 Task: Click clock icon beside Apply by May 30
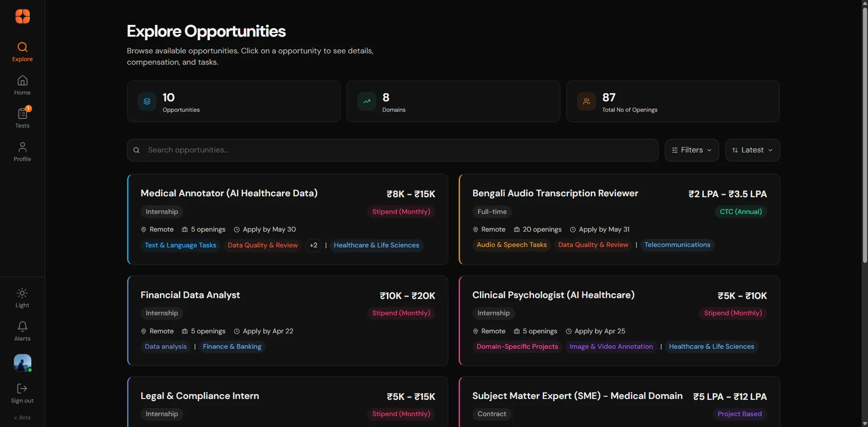(237, 230)
